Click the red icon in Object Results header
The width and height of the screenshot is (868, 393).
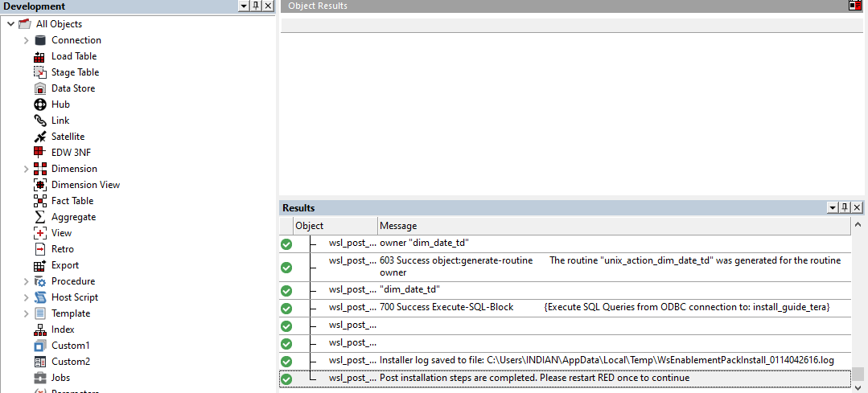point(855,6)
